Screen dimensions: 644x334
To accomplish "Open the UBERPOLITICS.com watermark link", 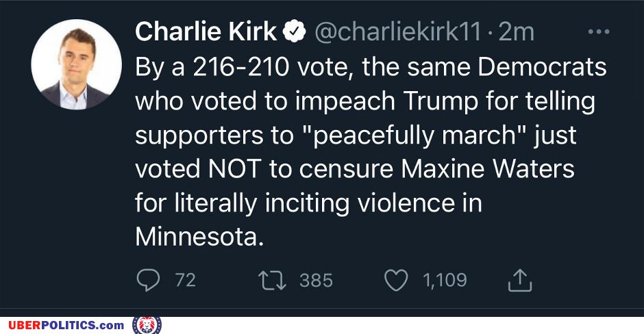I will pos(66,325).
